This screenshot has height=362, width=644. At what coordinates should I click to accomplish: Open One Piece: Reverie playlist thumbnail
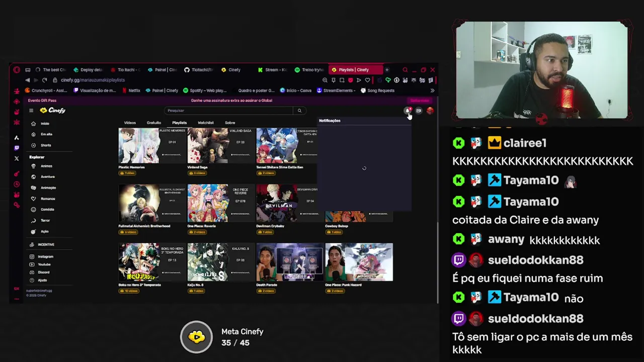[x=221, y=203]
